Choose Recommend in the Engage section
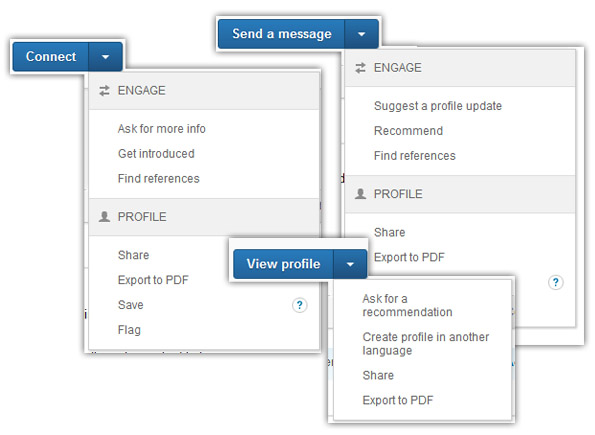Viewport: 595px width, 435px height. pyautogui.click(x=408, y=131)
